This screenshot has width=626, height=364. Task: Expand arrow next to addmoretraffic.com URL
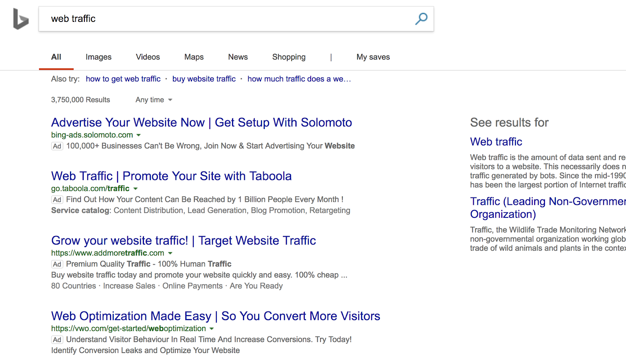tap(170, 253)
